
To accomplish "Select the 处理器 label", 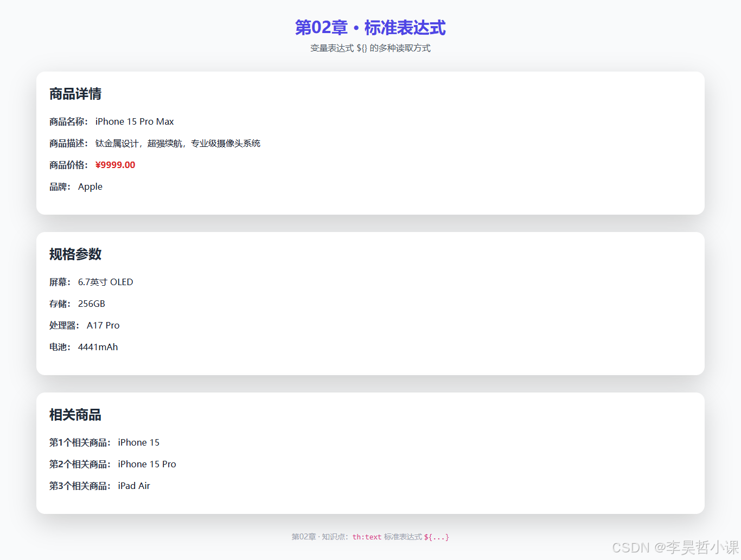I will 65,325.
